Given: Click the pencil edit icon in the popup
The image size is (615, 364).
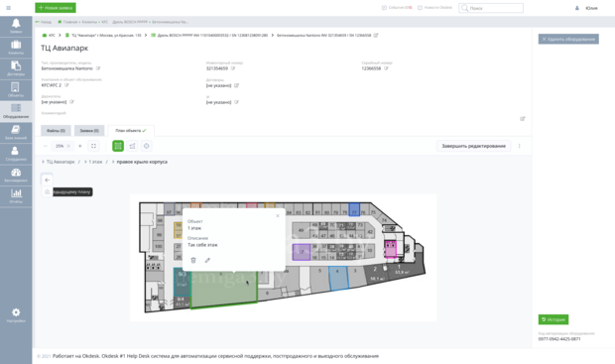Looking at the screenshot, I should coord(207,260).
